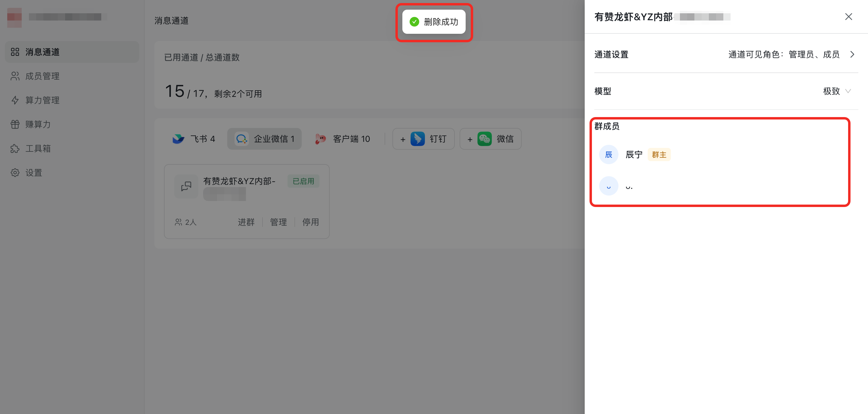Switch to the 企业微信 1 tab
The height and width of the screenshot is (414, 868).
point(265,139)
